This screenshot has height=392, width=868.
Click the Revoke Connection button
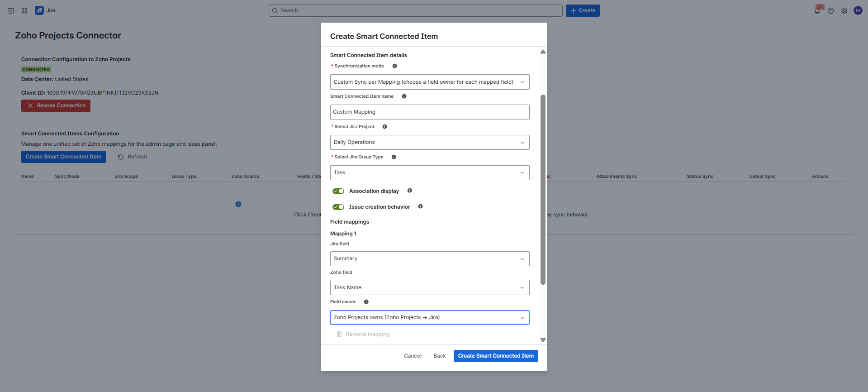point(56,105)
